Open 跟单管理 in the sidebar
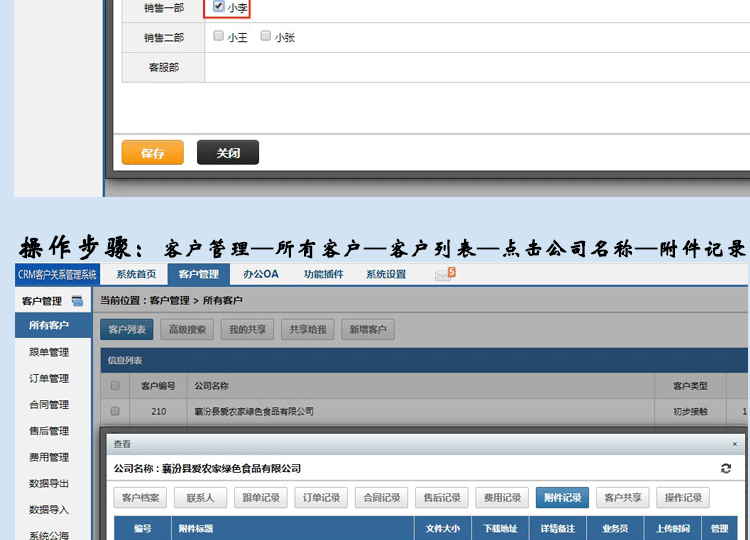The image size is (750, 540). coord(49,352)
